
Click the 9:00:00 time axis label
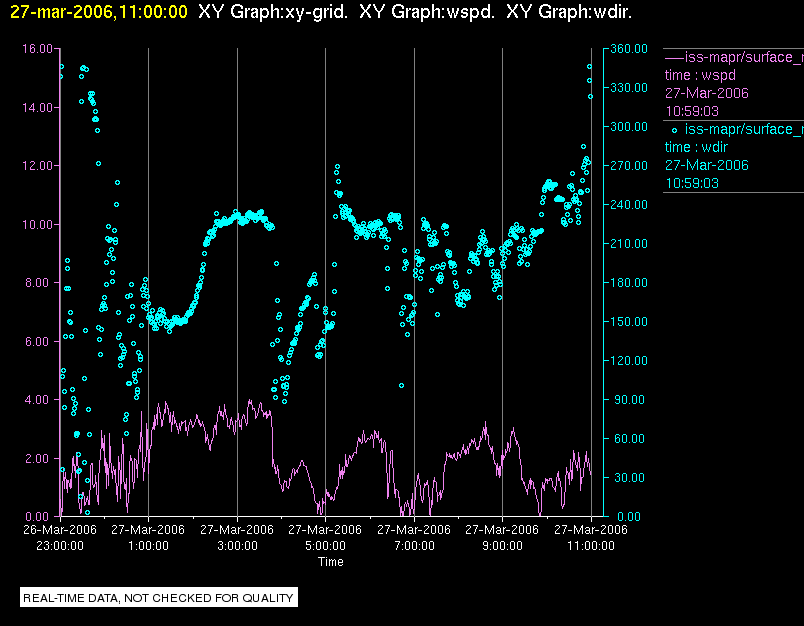(x=502, y=546)
